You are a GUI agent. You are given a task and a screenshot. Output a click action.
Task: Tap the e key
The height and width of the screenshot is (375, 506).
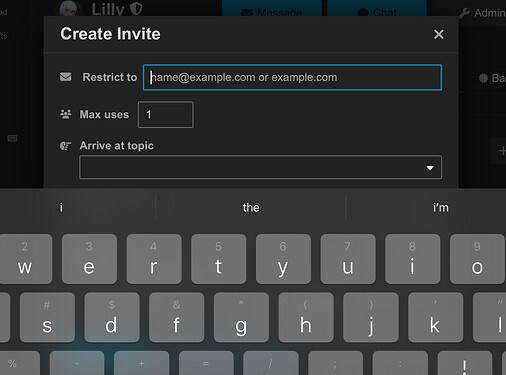pyautogui.click(x=89, y=259)
